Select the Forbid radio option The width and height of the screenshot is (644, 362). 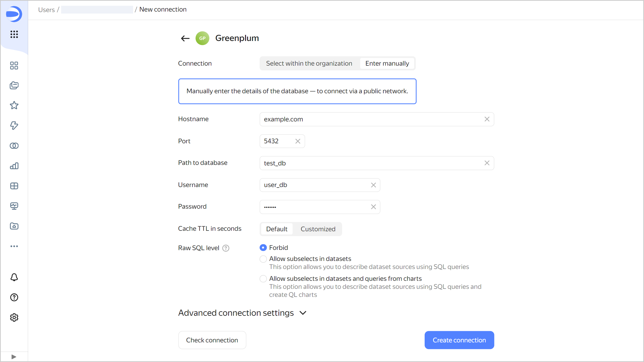pyautogui.click(x=263, y=248)
